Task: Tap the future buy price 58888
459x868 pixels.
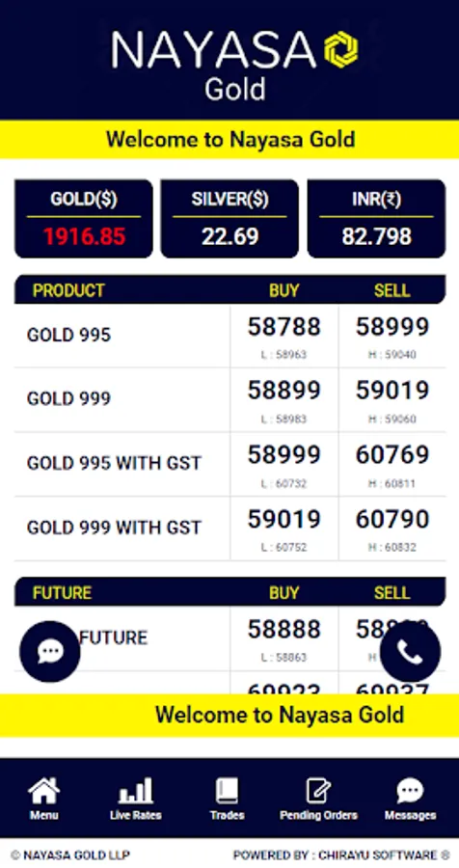Action: pos(284,630)
